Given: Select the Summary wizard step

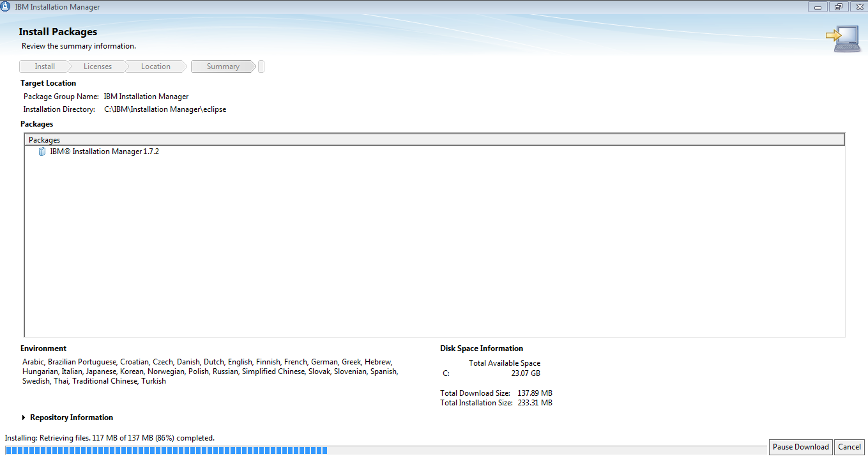Looking at the screenshot, I should pos(223,66).
